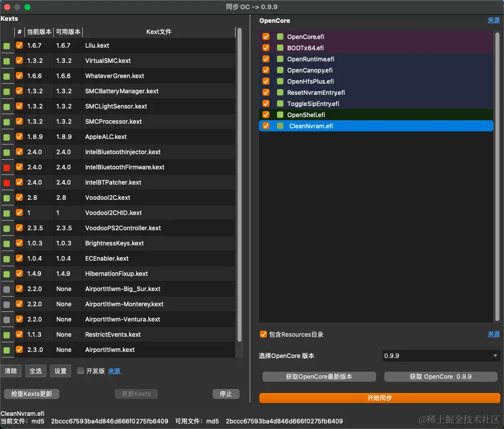Screen dimensions: 504x429
Task: Click the 获取 OpenCore 0.9.9 button
Action: (441, 377)
